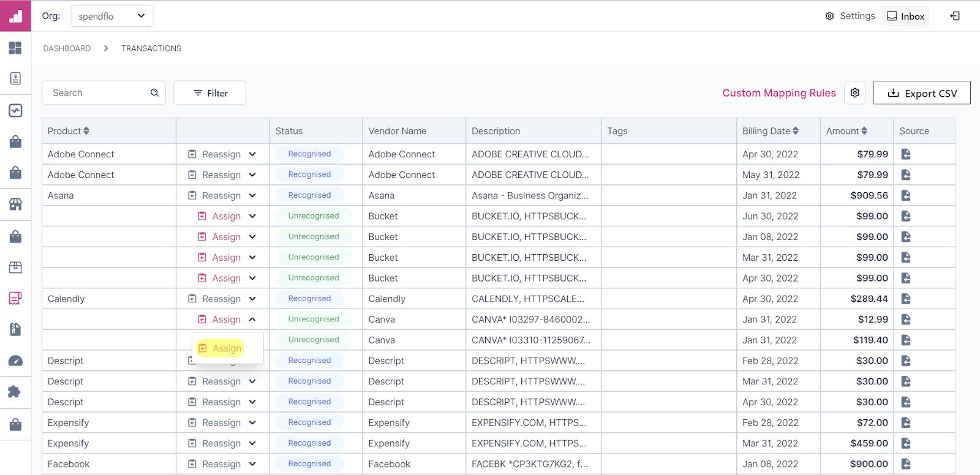Expand the Reassign chevron in the Asana row
Screen dimensions: 980x475
252,196
